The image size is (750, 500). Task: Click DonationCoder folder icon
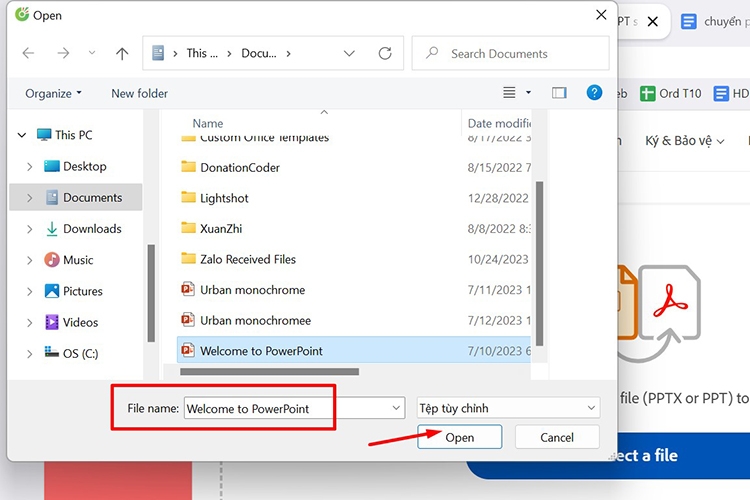[188, 167]
